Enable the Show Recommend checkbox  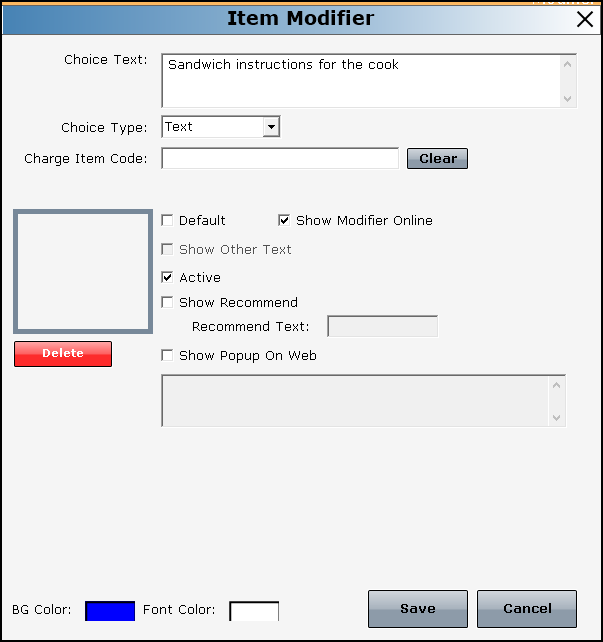[x=168, y=303]
